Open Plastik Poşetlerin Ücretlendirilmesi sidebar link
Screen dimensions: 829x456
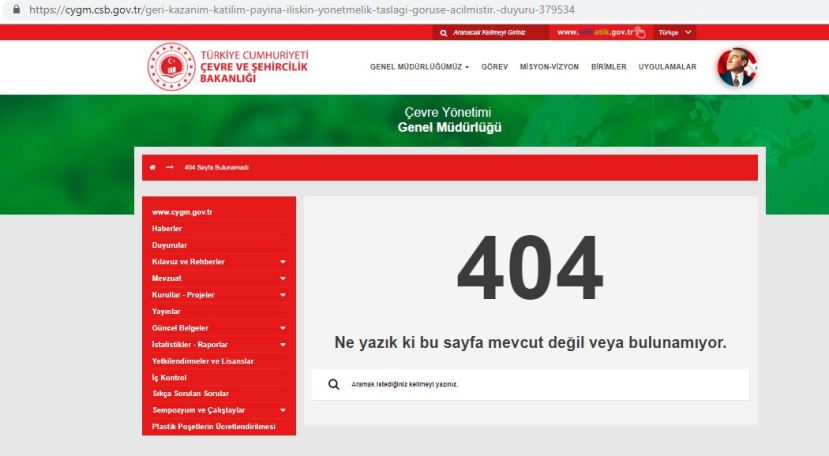point(214,426)
